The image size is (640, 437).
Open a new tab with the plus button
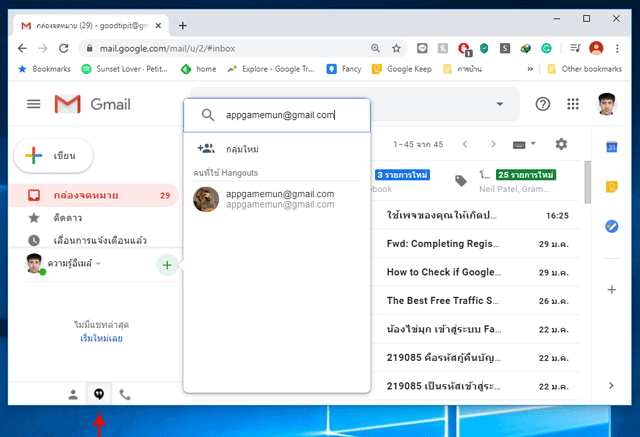[182, 26]
